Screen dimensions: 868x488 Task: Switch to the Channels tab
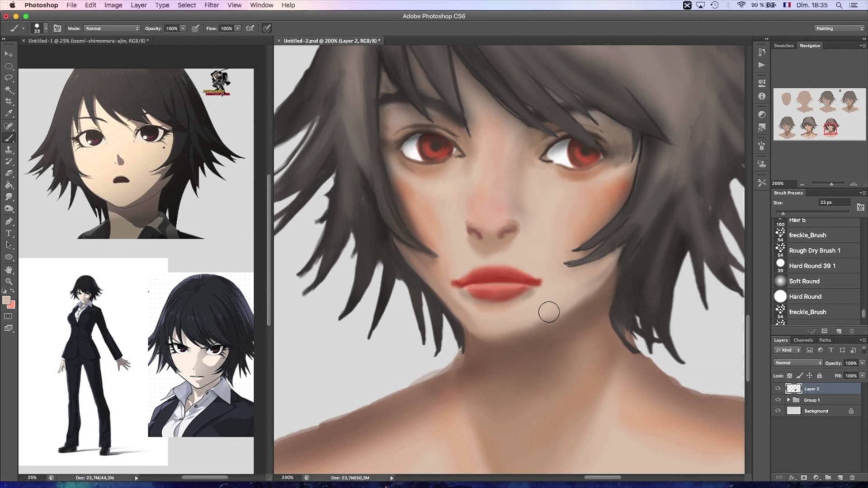pos(803,340)
